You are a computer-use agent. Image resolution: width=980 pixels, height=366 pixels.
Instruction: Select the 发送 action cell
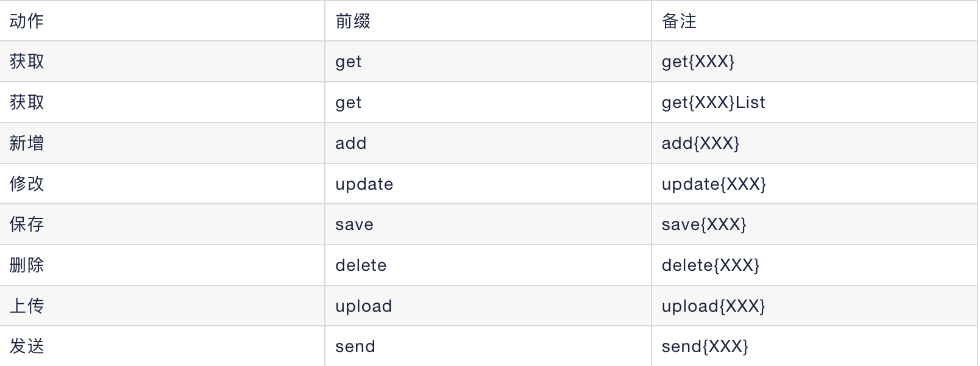pyautogui.click(x=27, y=346)
